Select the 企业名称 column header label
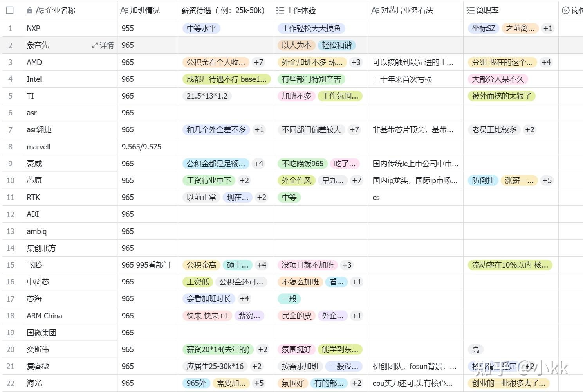Viewport: 583px width, 392px height. point(60,11)
